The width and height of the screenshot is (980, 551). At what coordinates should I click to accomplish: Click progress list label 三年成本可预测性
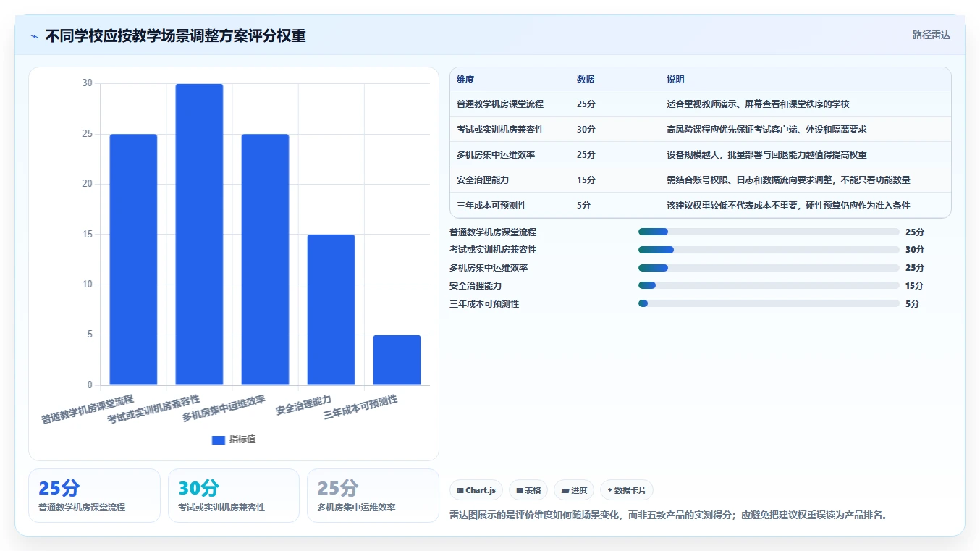[484, 304]
